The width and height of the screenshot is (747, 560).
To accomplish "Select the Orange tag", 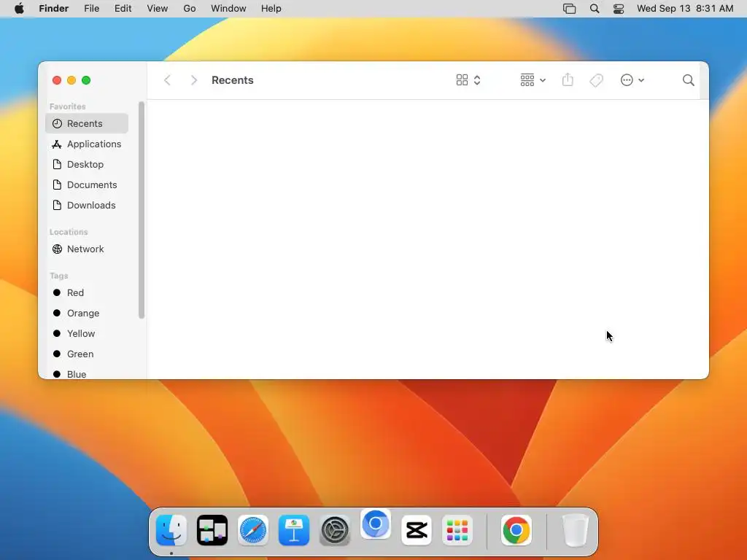I will 87,314.
